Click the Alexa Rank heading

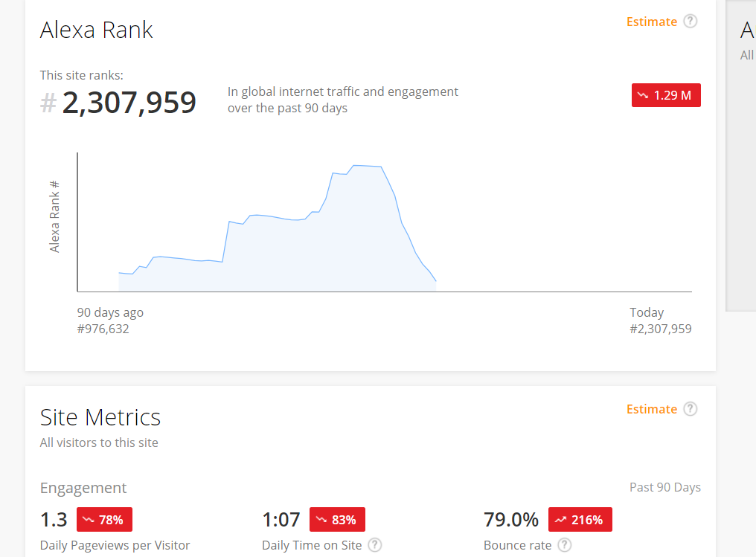pos(97,30)
